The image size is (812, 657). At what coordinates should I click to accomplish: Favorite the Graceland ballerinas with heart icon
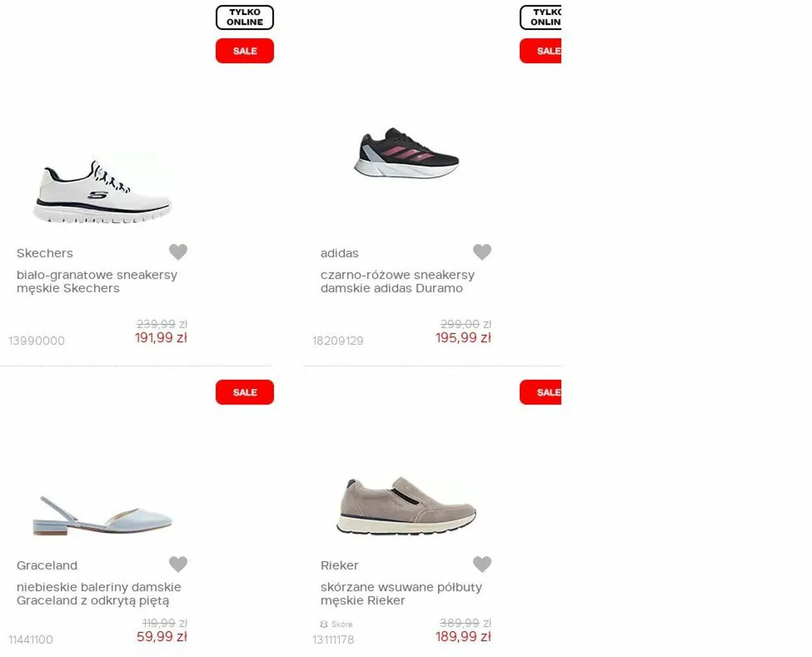[178, 564]
